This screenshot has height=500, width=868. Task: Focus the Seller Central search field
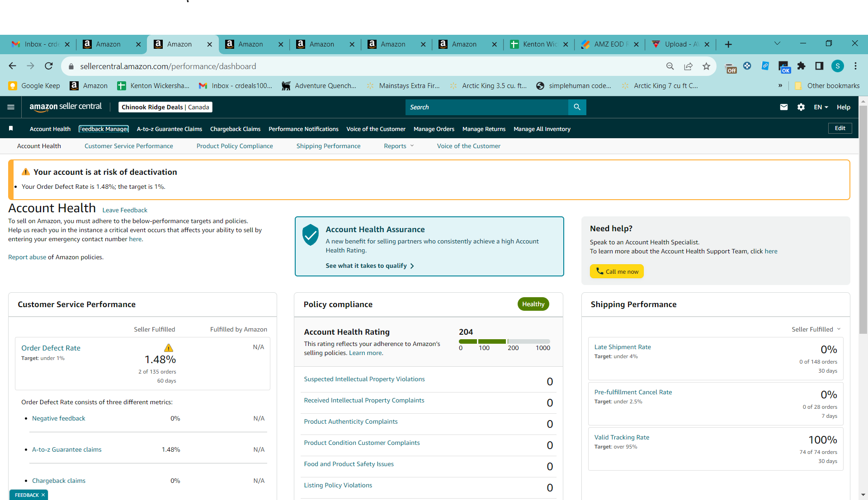(x=487, y=107)
